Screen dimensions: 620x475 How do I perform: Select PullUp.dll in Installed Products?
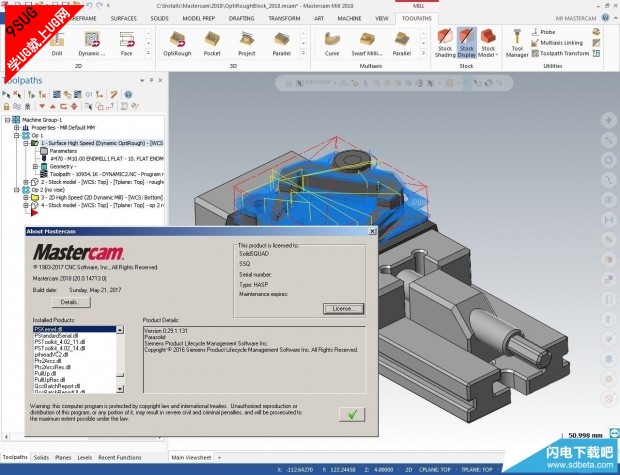tap(45, 373)
